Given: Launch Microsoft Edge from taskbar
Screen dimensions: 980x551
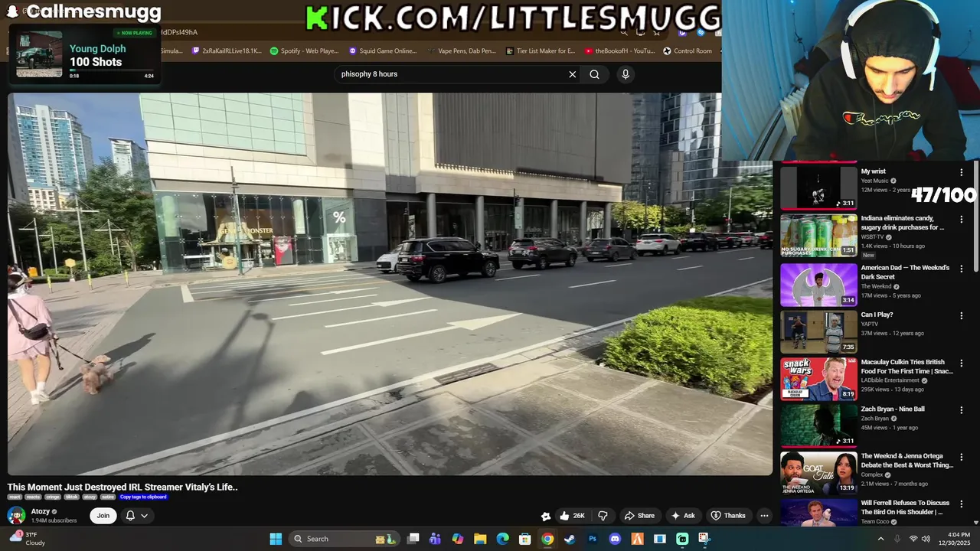Looking at the screenshot, I should [x=502, y=539].
